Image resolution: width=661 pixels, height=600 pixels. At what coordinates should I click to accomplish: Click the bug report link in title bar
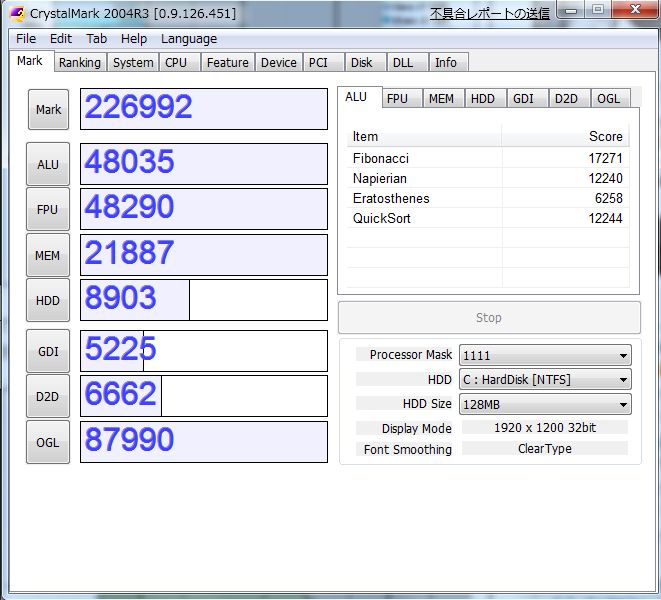[490, 13]
